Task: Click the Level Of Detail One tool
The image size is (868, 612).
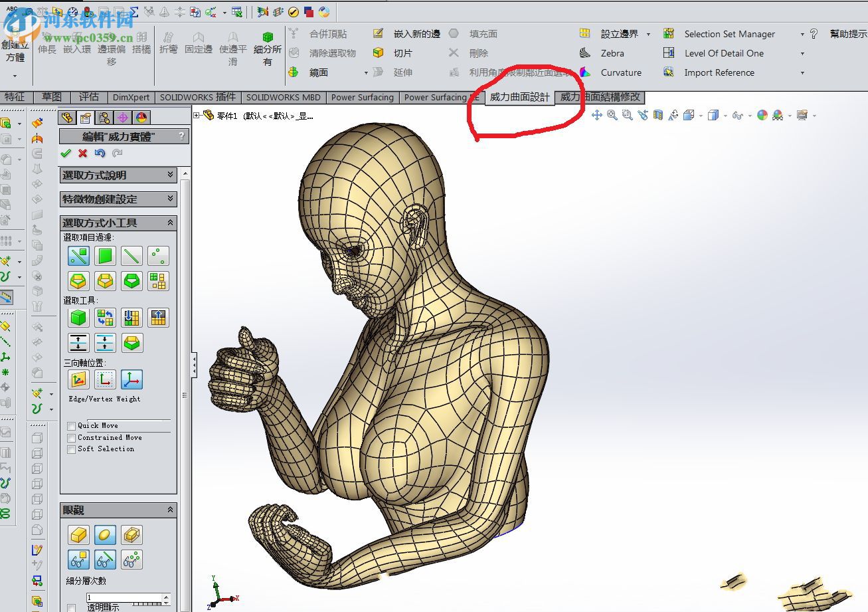Action: tap(714, 53)
